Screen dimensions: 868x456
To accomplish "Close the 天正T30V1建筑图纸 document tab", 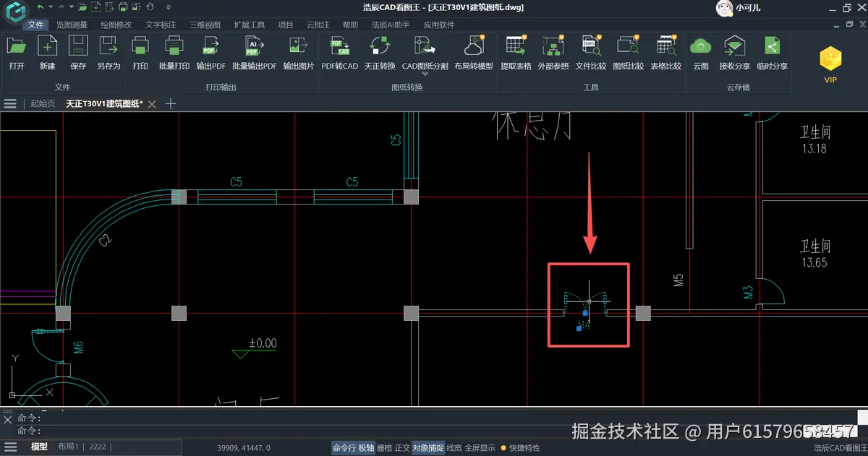I will pos(152,104).
